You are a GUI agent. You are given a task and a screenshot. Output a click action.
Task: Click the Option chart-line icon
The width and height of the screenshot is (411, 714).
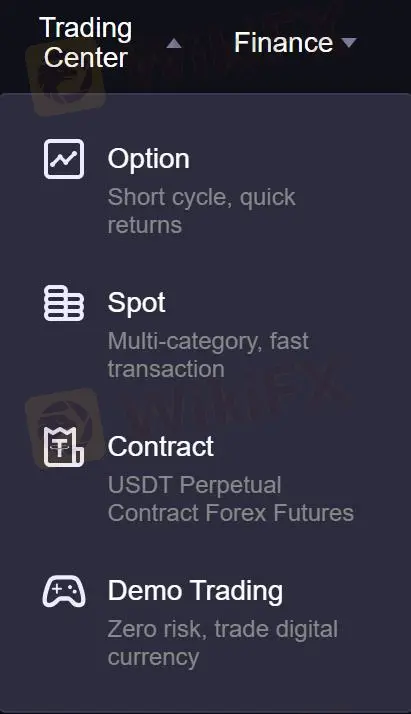(64, 159)
